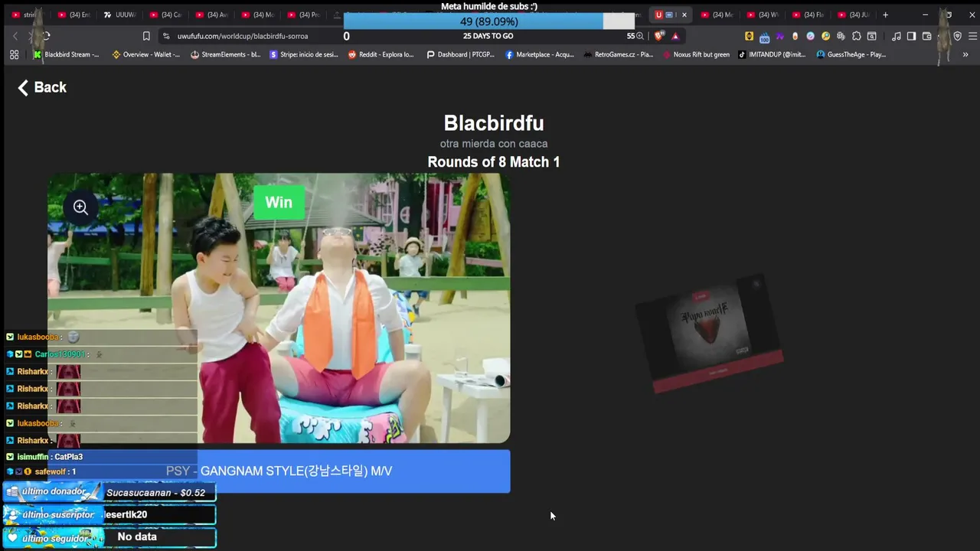Click the Brave VPN shield icon
This screenshot has height=551, width=980.
click(957, 36)
